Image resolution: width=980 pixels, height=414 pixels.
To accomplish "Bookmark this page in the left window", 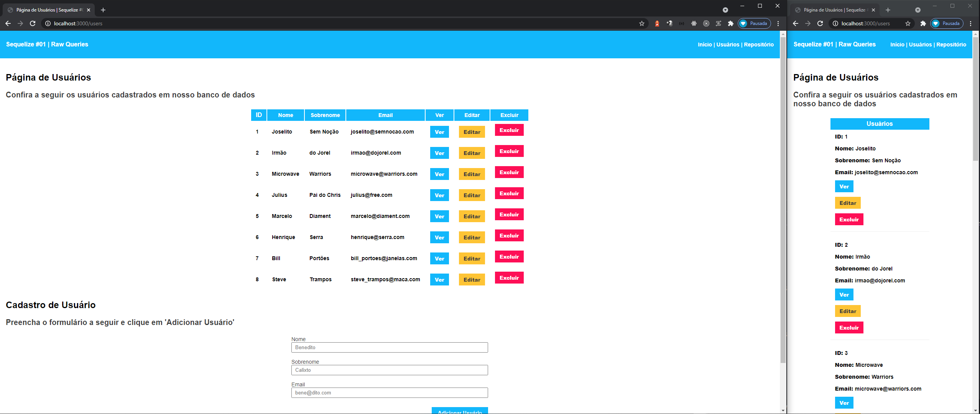I will pyautogui.click(x=642, y=23).
